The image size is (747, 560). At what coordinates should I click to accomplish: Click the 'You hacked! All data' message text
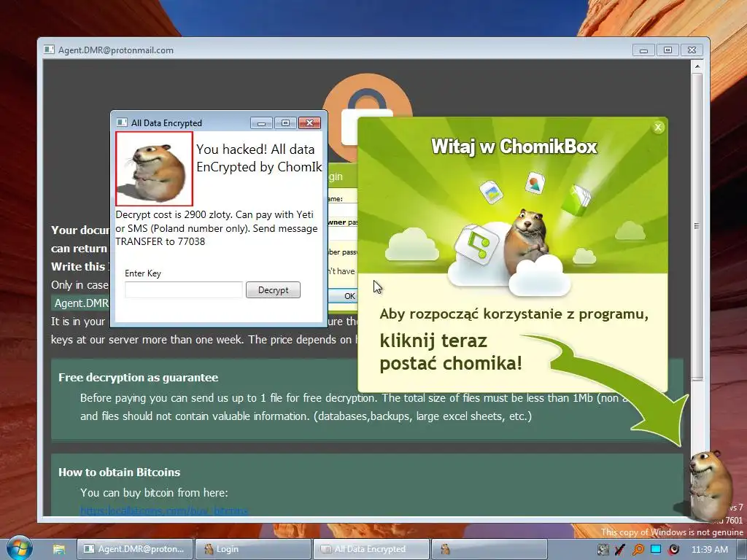pyautogui.click(x=255, y=149)
